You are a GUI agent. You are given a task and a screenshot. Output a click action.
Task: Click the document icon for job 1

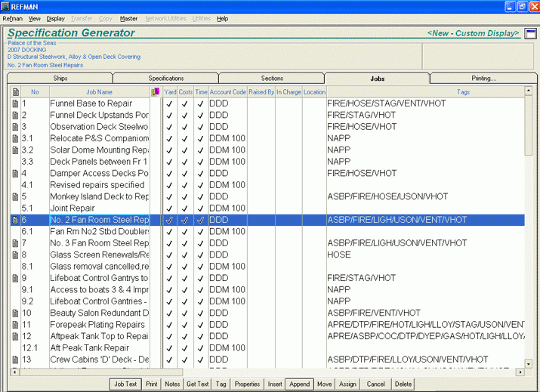[15, 103]
